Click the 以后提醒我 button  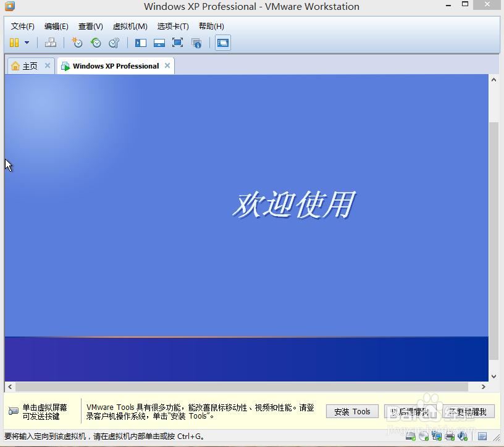(410, 411)
